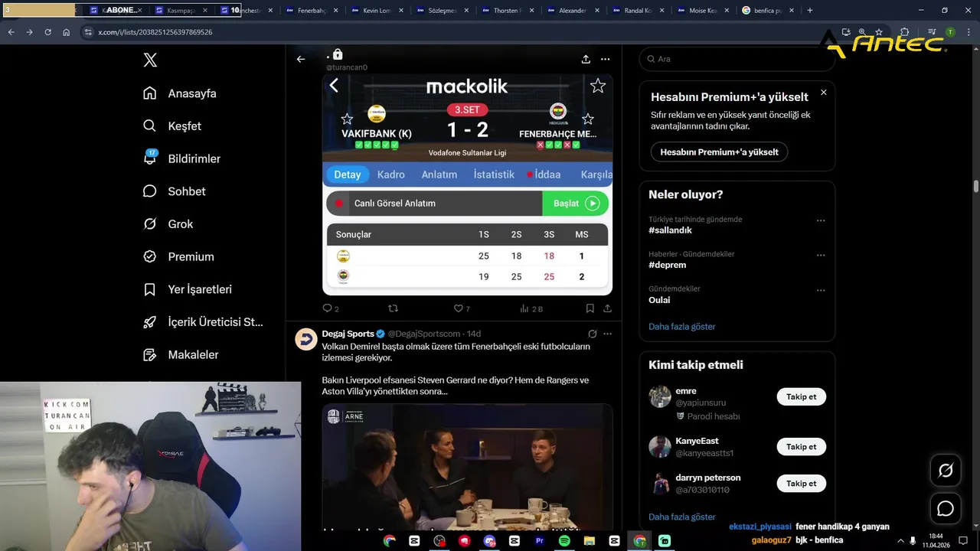Open KanyeEast's profile avatar
Screen dimensions: 980x551
coord(660,447)
